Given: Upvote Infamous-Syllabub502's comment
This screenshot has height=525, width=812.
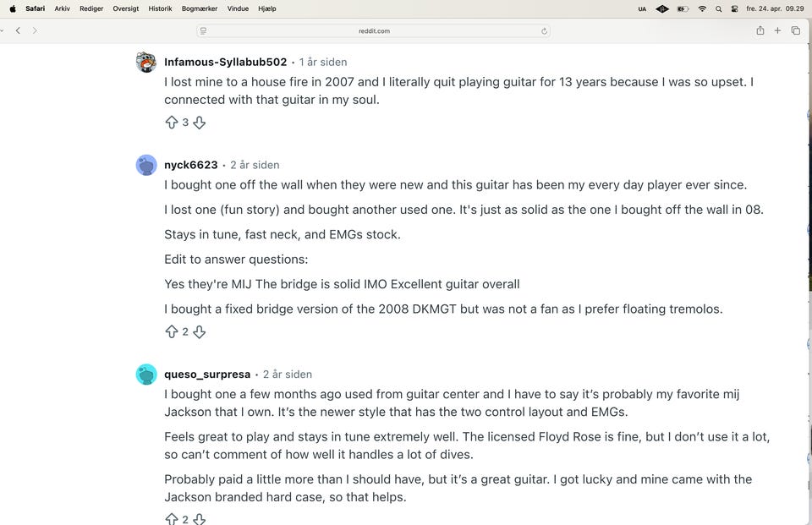Looking at the screenshot, I should tap(172, 123).
